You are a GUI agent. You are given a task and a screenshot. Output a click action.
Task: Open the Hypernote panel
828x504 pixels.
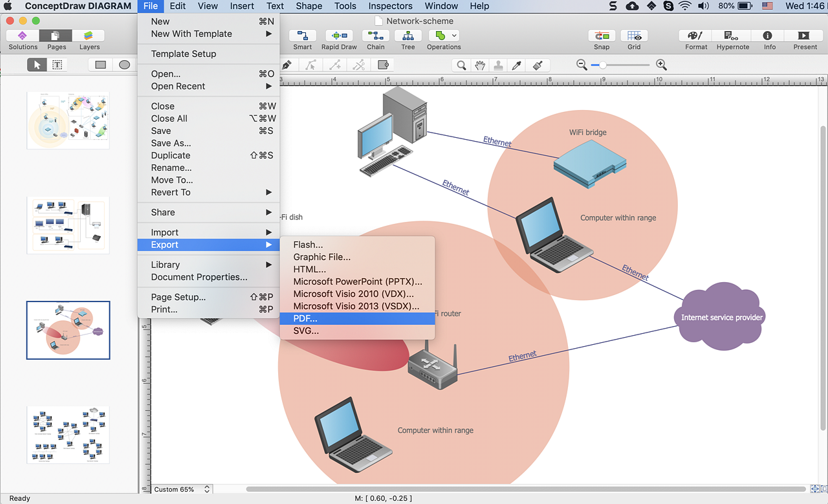[732, 36]
